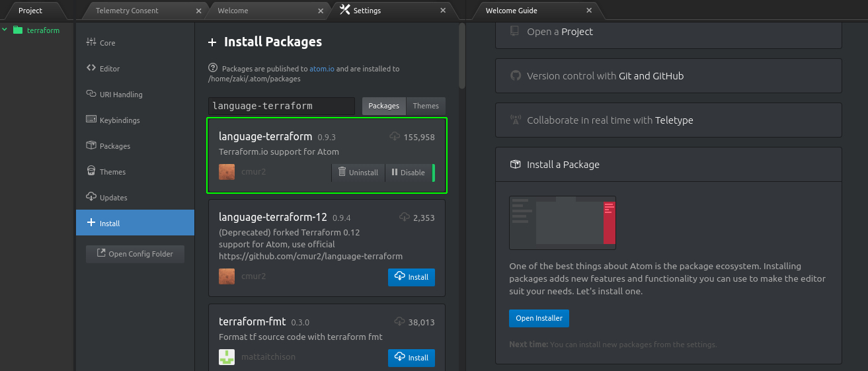The height and width of the screenshot is (371, 868).
Task: Click the version number 0.3.0
Action: click(x=300, y=323)
